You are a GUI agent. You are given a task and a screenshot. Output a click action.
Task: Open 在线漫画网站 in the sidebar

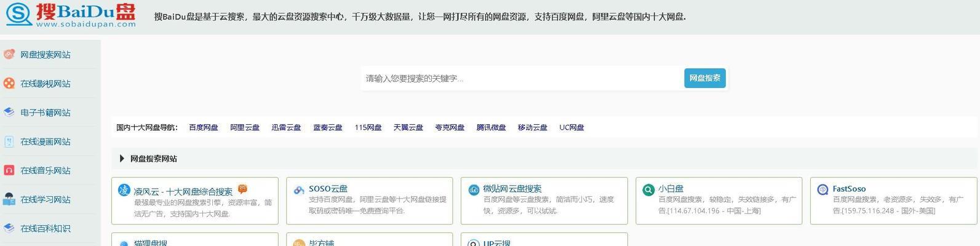46,141
